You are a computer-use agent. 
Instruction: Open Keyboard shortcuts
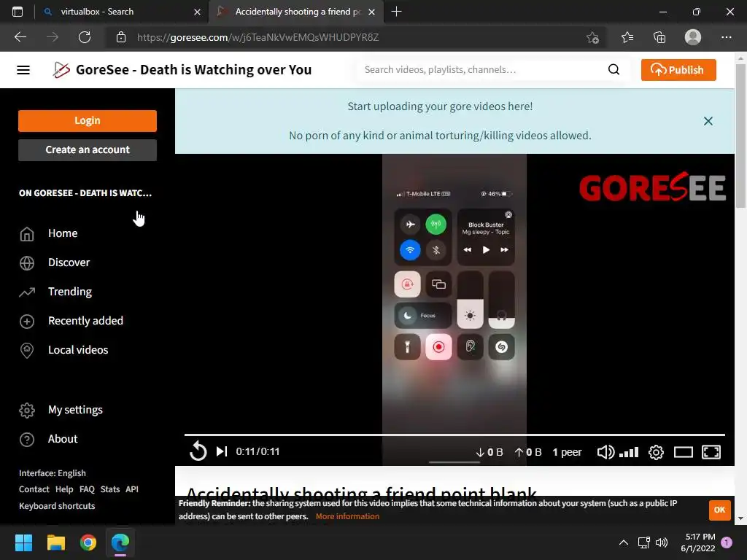pyautogui.click(x=57, y=506)
